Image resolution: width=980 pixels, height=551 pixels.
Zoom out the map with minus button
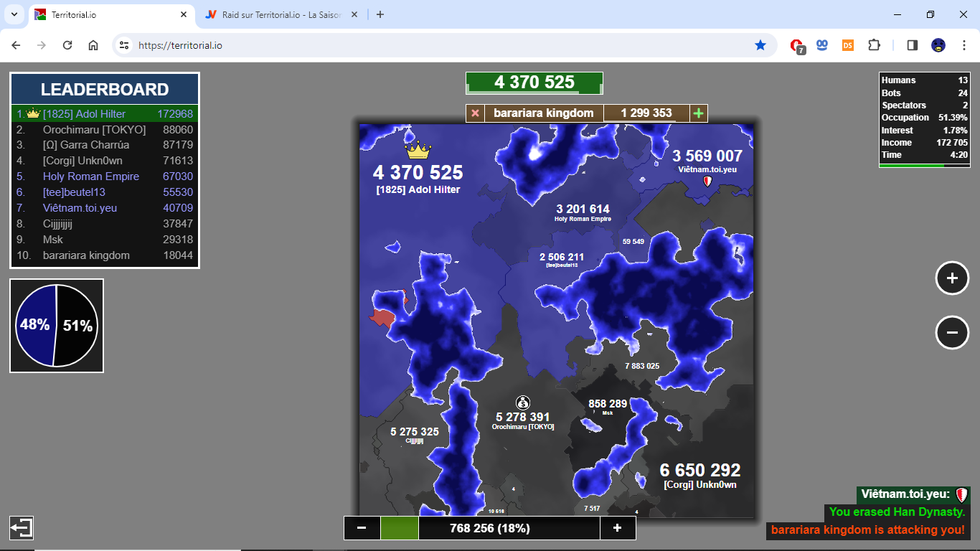pos(952,332)
